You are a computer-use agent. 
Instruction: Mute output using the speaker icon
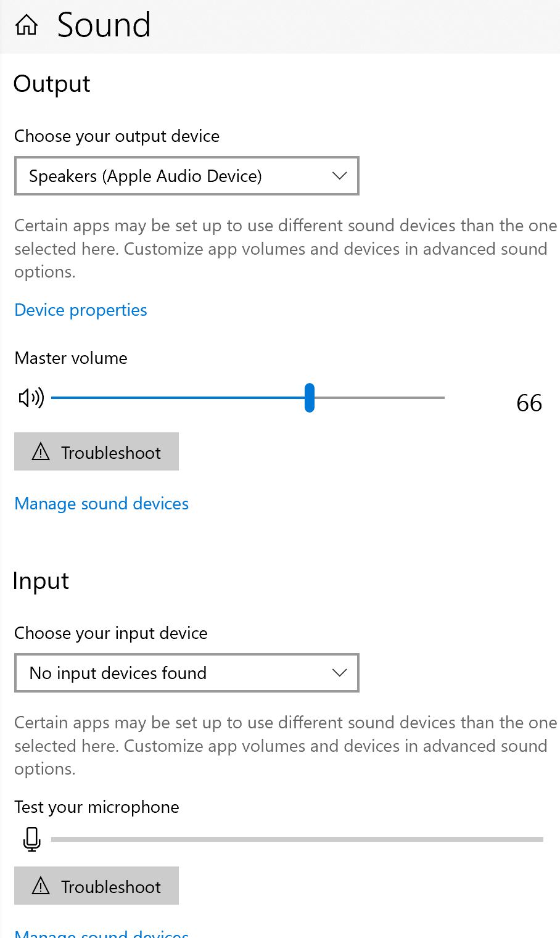(x=31, y=398)
